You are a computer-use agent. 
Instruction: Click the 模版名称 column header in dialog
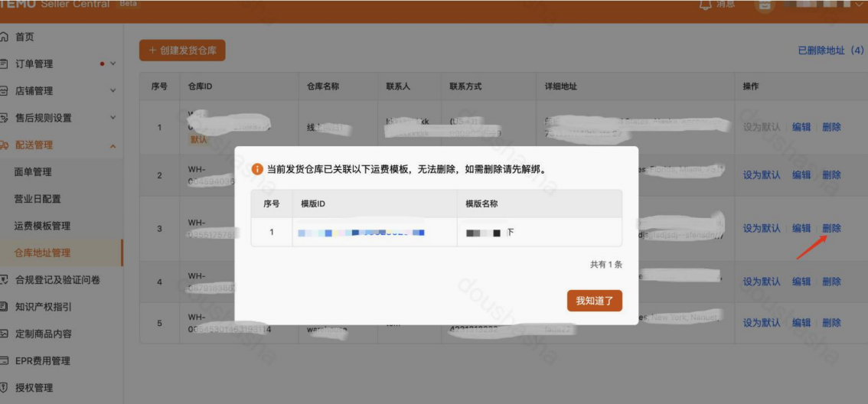click(481, 204)
